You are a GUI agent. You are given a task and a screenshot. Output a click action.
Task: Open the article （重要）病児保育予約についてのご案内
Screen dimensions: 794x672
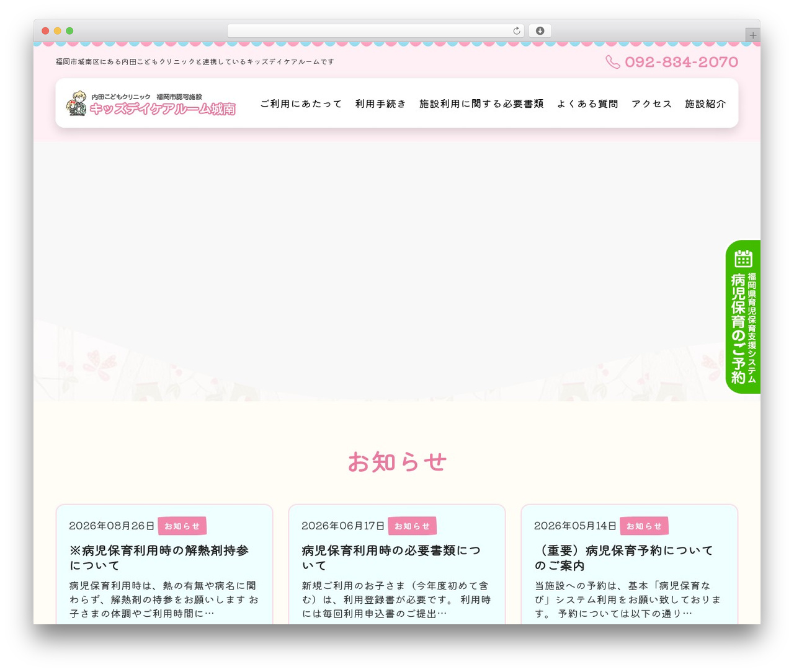[x=623, y=558]
